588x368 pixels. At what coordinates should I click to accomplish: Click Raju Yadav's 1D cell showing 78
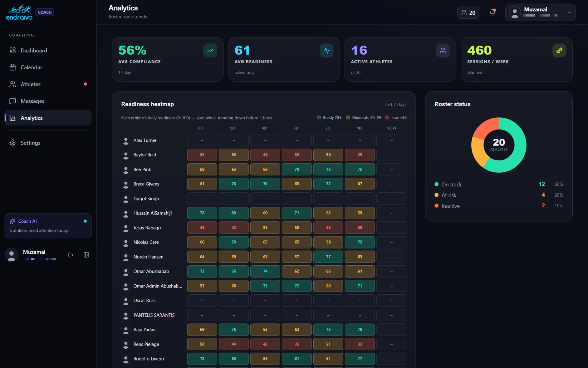[360, 329]
